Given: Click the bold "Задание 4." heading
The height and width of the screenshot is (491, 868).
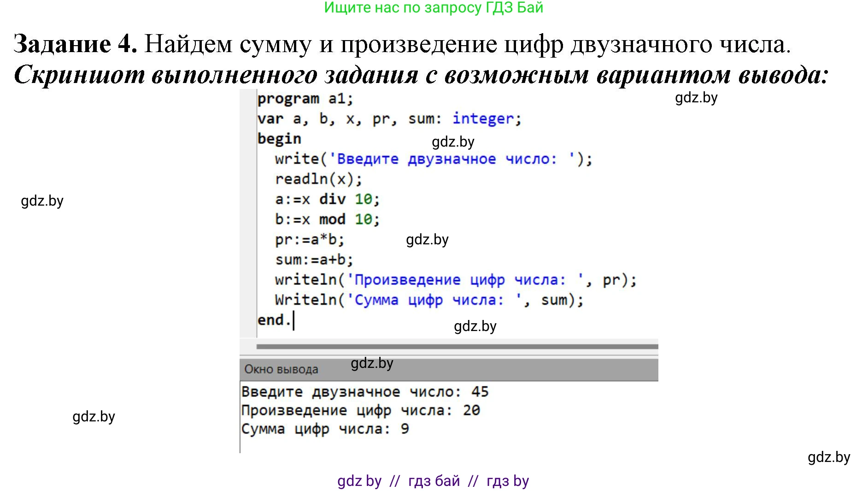Looking at the screenshot, I should click(x=76, y=45).
